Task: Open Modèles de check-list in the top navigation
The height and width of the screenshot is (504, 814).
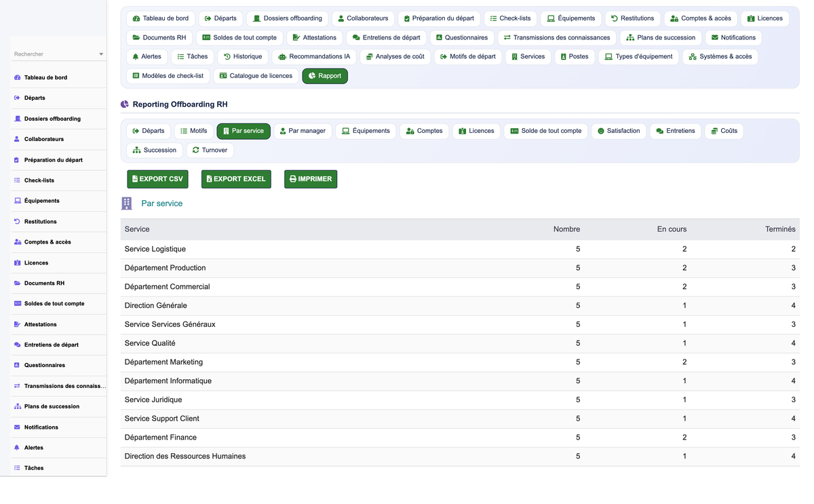Action: click(x=168, y=76)
